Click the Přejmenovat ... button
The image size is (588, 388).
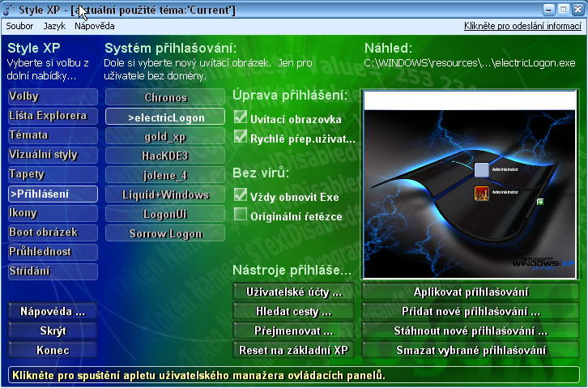pos(294,331)
